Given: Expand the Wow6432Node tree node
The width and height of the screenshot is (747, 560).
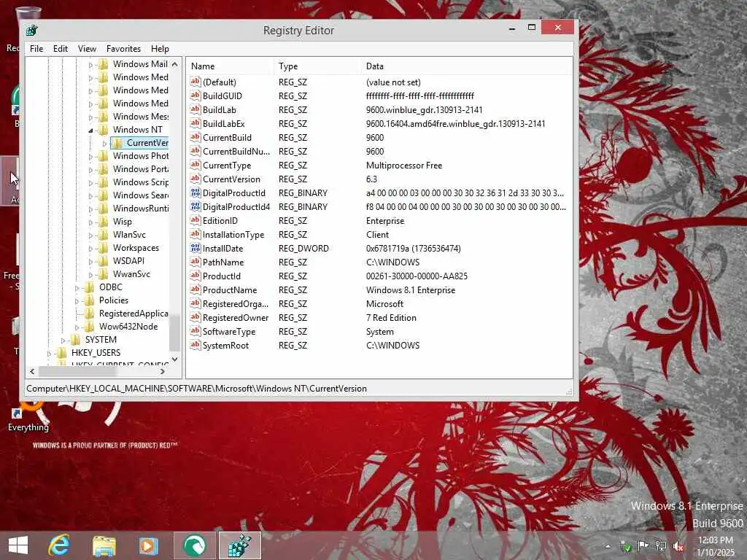Looking at the screenshot, I should [77, 327].
